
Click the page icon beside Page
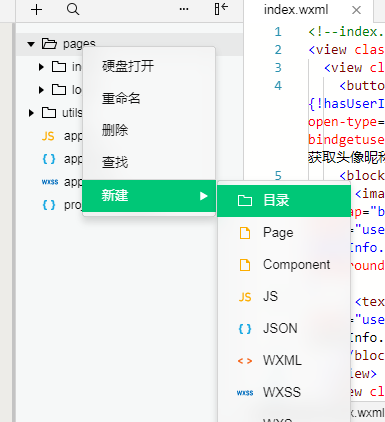(245, 233)
